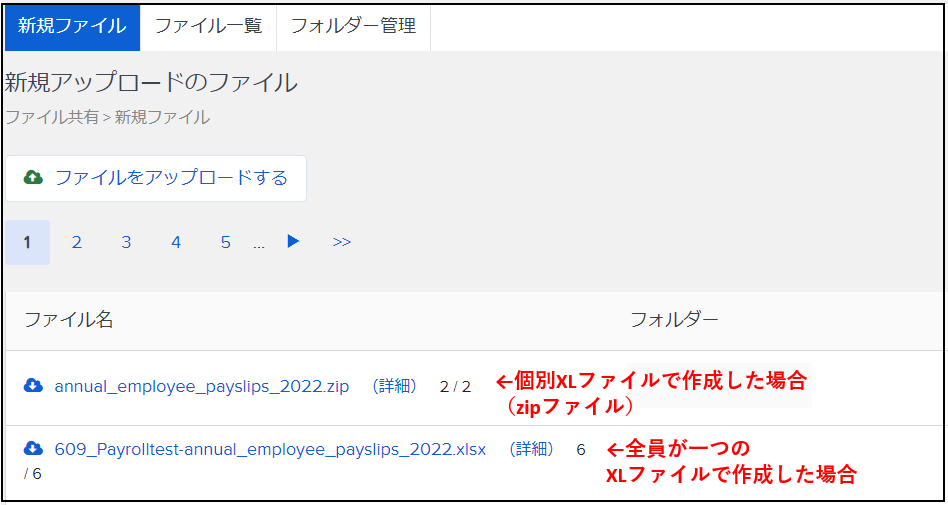948x505 pixels.
Task: Go to page 4
Action: pos(176,242)
